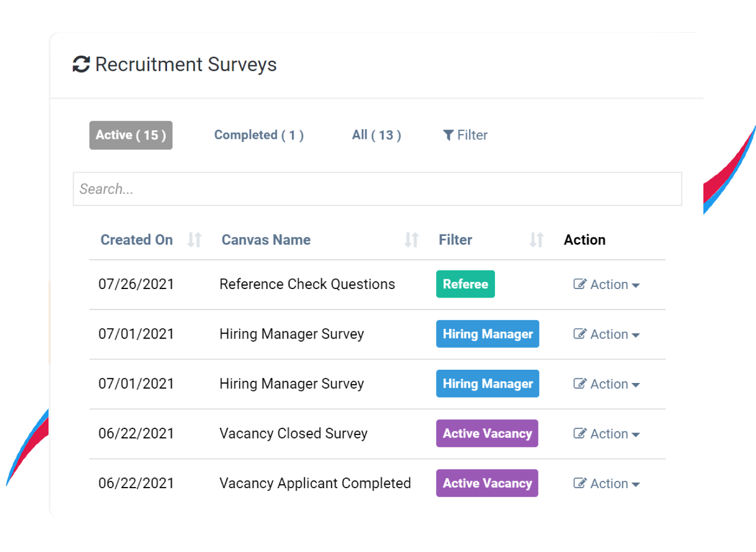Click the pencil icon beside first Hiring Manager Survey action
This screenshot has width=756, height=552.
pos(580,333)
